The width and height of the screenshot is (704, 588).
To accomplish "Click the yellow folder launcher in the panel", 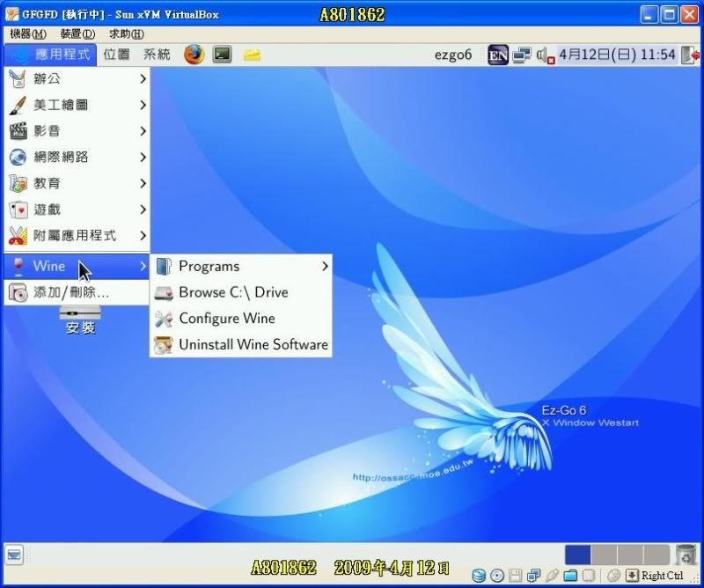I will 252,55.
